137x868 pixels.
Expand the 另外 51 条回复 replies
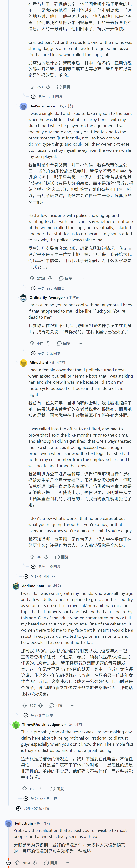pos(39,577)
